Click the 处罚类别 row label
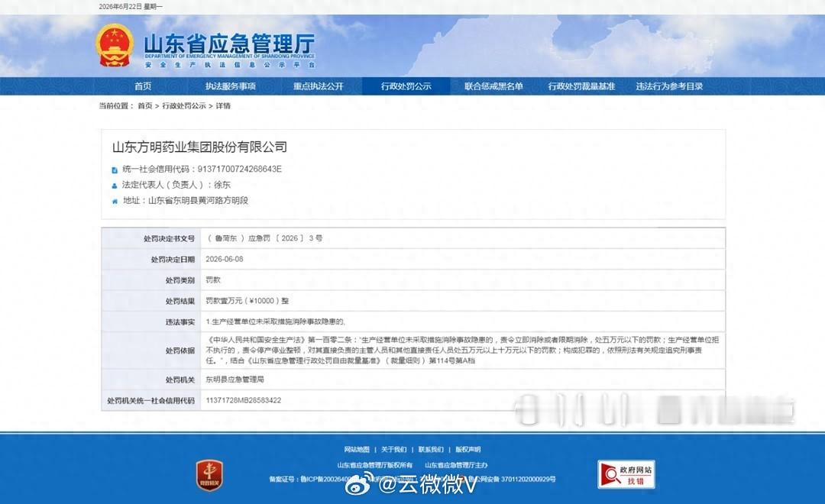Screen dimensions: 825x504 tap(180, 280)
